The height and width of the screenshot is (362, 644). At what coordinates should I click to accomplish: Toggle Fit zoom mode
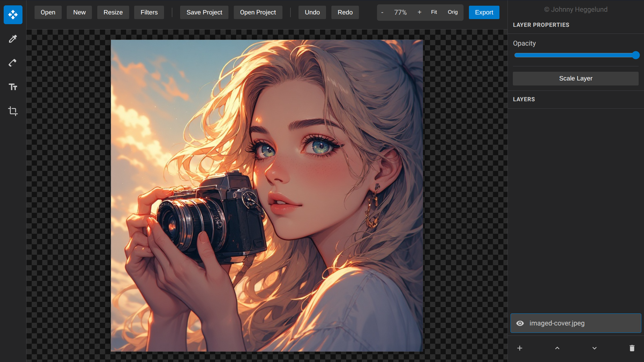click(x=434, y=12)
